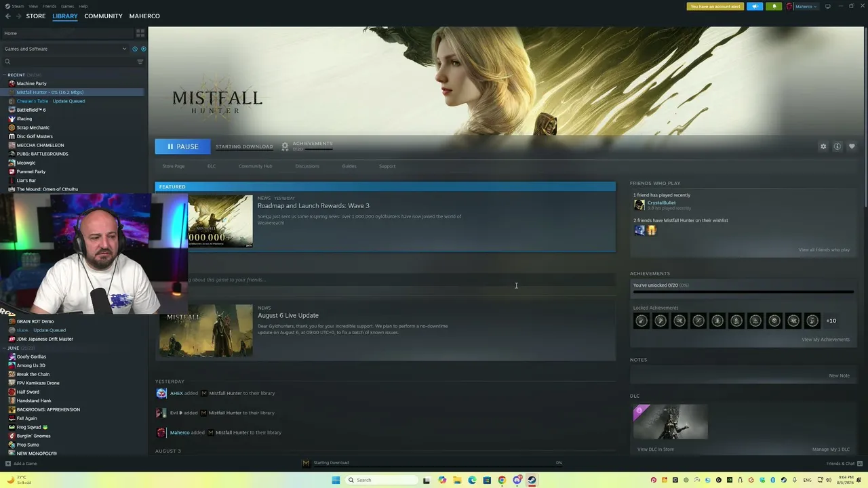Screen dimensions: 868x488
Task: Click the Scrap Mechanic game icon
Action: [12, 127]
